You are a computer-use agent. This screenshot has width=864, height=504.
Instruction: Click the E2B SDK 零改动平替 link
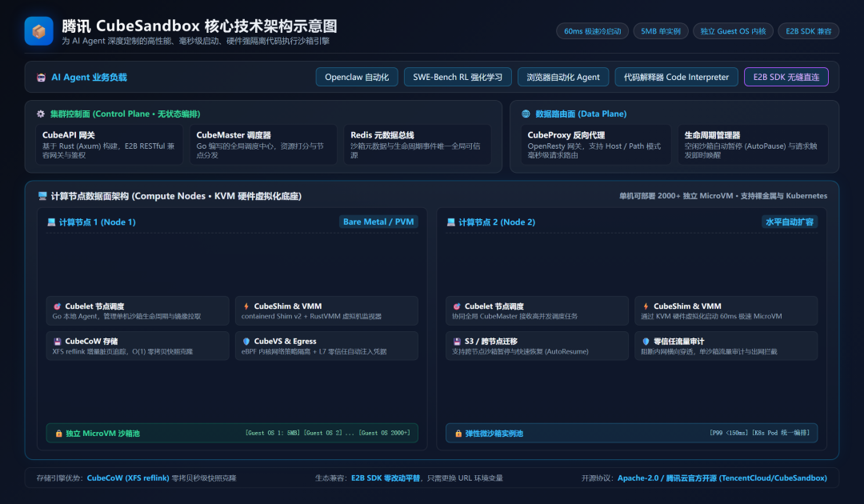[385, 478]
